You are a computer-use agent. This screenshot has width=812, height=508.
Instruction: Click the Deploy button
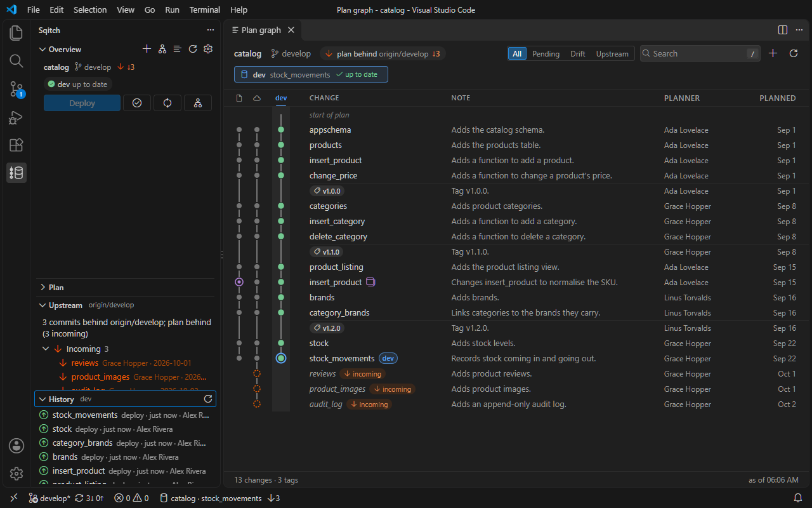[82, 103]
